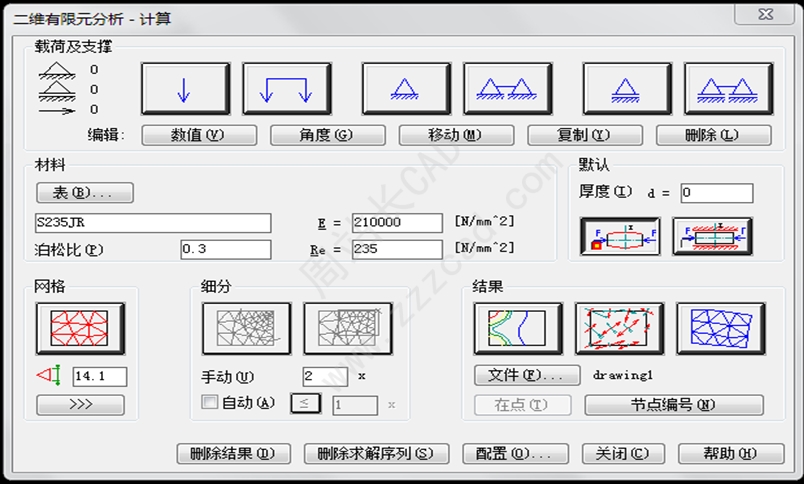Show the isolines result plot

pyautogui.click(x=516, y=328)
